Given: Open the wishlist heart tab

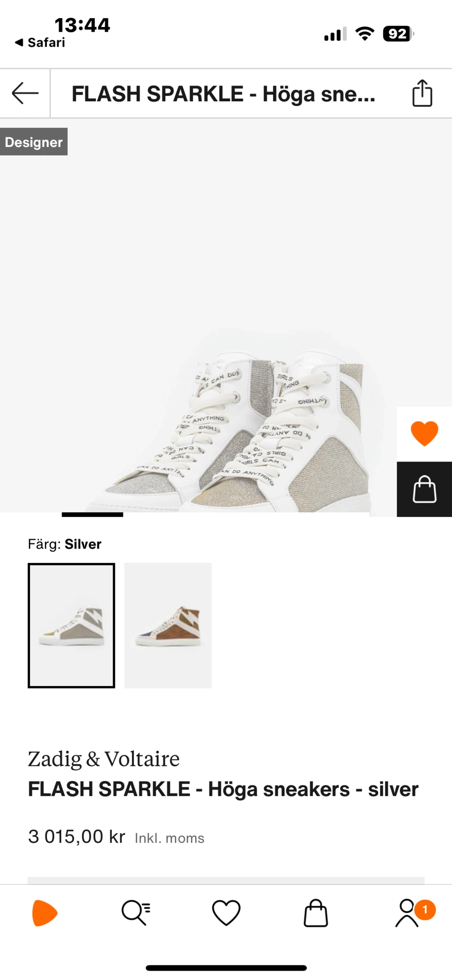Looking at the screenshot, I should (226, 913).
